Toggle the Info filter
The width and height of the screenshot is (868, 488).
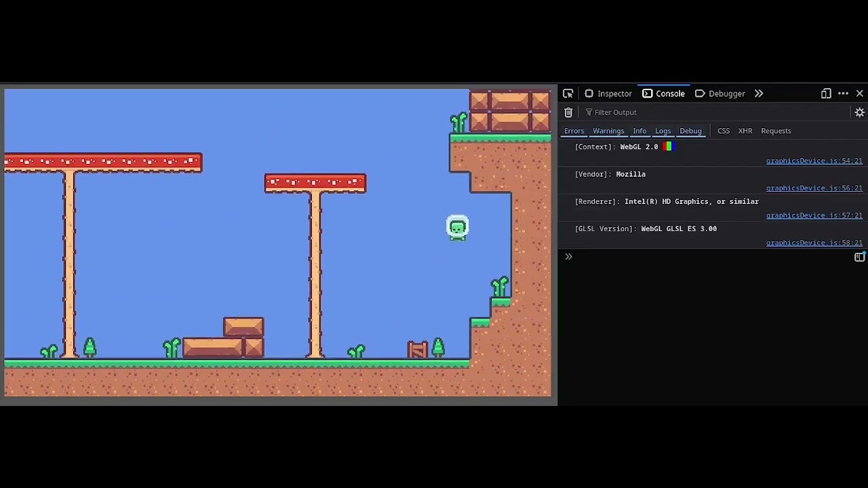[x=639, y=131]
